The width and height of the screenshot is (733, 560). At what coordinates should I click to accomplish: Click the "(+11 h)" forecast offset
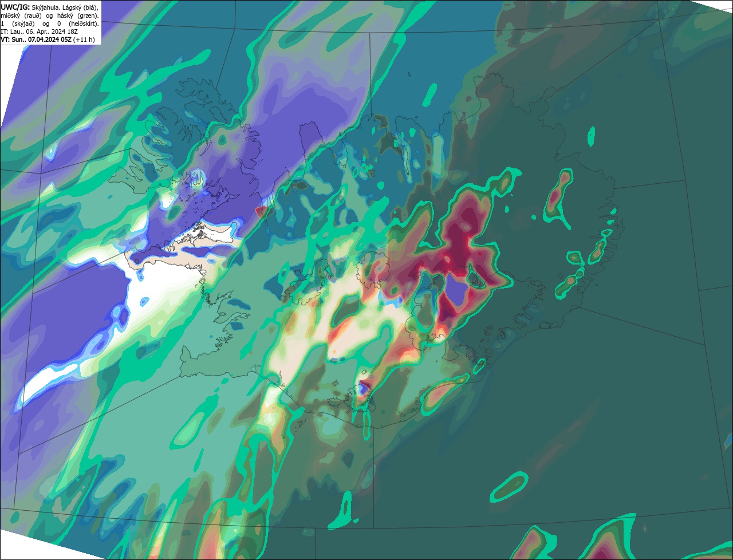click(84, 40)
